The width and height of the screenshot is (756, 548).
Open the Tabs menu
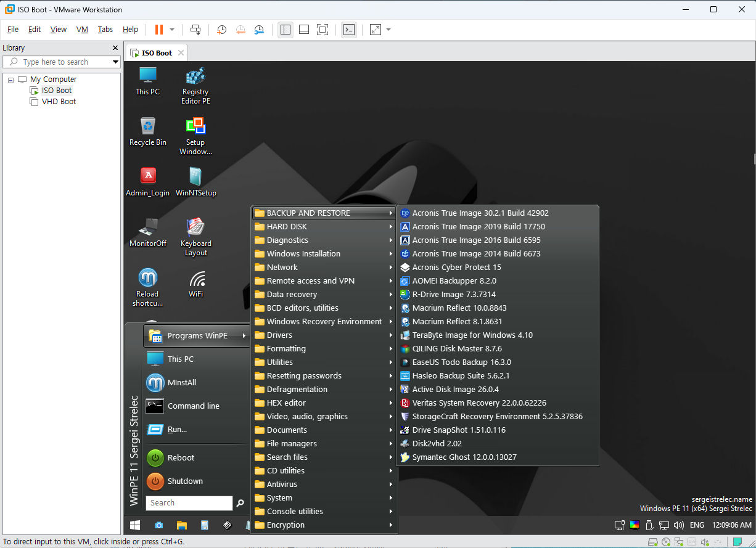(x=105, y=30)
